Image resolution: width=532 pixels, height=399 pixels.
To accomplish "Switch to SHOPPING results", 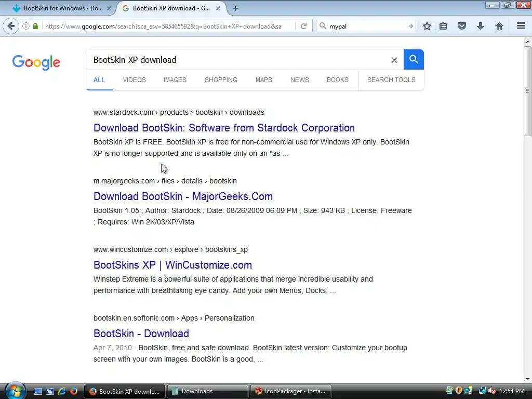I will pos(221,80).
